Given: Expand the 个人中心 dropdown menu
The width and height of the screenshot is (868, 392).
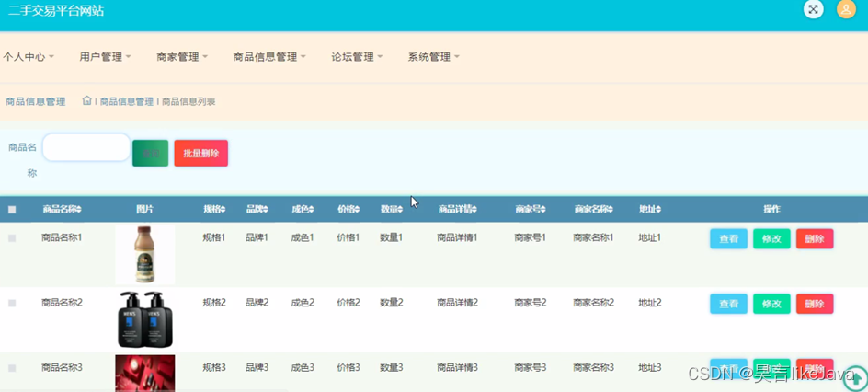Looking at the screenshot, I should pos(29,57).
